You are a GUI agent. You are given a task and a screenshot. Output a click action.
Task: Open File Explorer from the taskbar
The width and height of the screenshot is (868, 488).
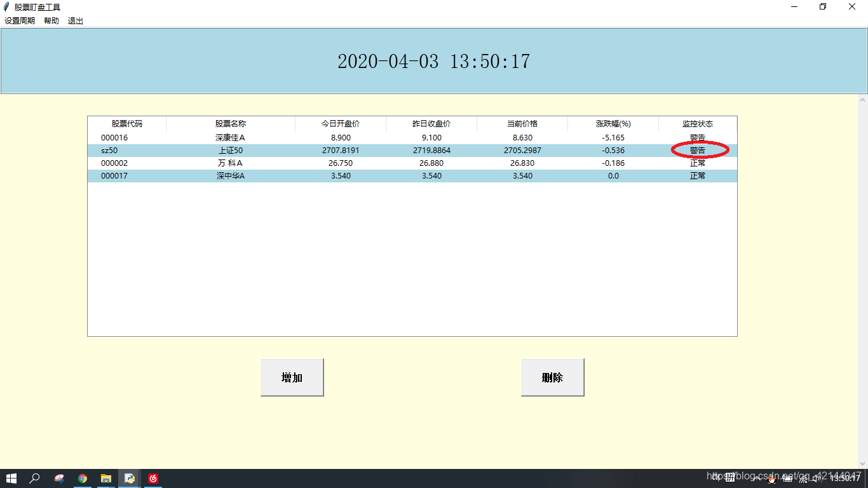click(106, 478)
